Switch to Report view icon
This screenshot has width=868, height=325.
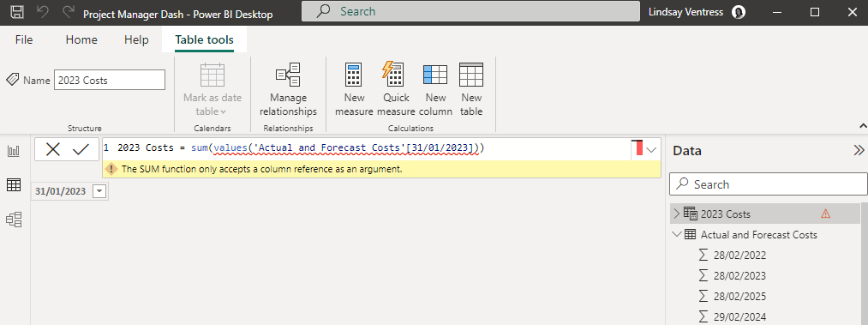[14, 151]
